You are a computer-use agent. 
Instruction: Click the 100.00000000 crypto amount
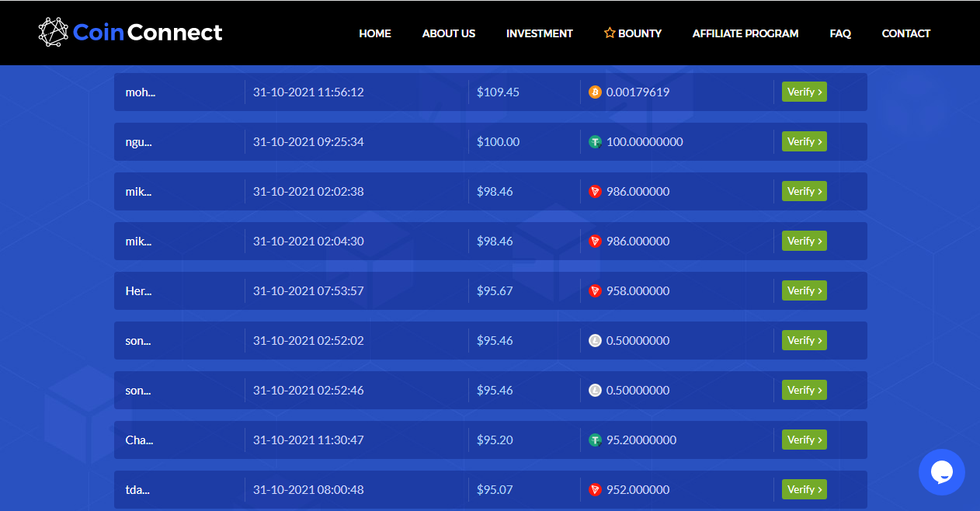645,142
